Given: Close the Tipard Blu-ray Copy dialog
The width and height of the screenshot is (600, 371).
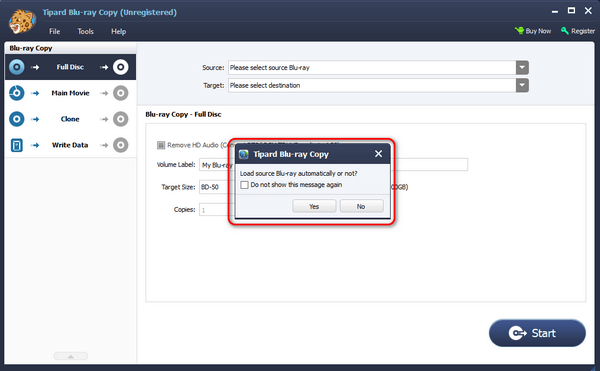Looking at the screenshot, I should 378,154.
